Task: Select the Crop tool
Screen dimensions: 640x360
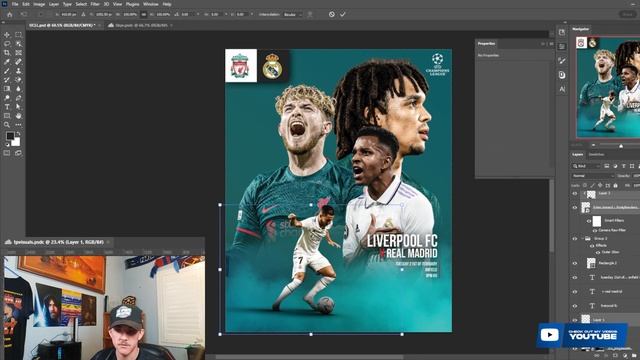Action: (x=7, y=53)
